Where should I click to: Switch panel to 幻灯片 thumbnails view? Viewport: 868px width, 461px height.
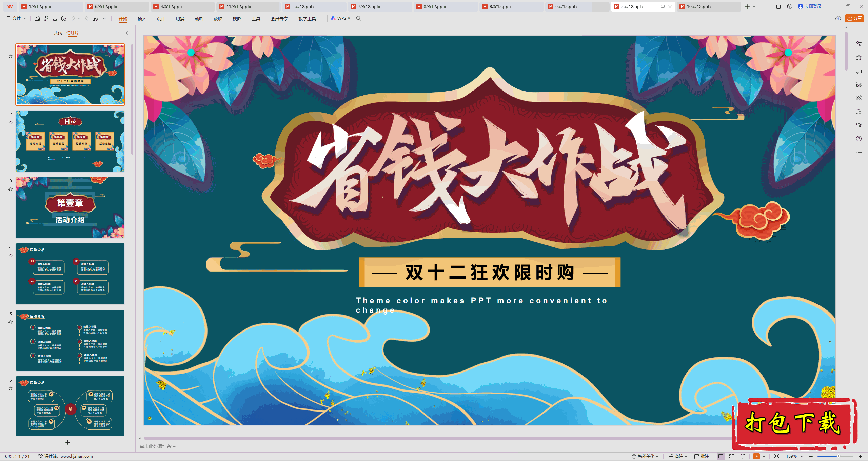tap(73, 33)
